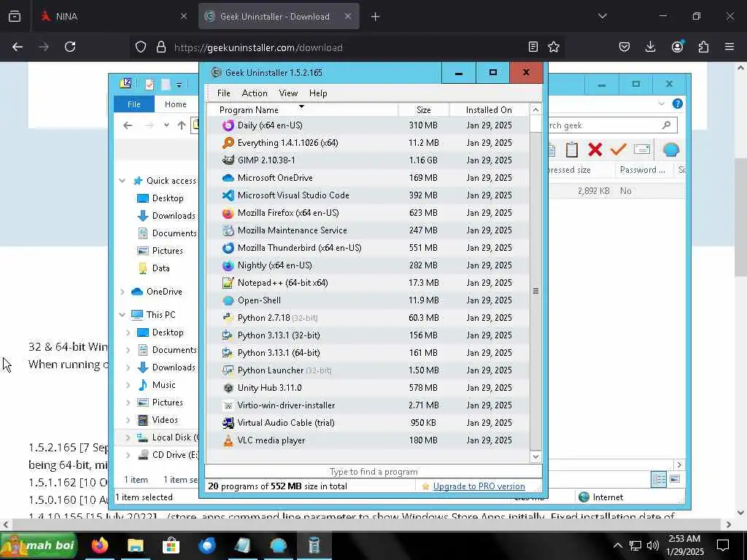Click the program list scrollbar down arrow
The image size is (747, 560).
535,456
